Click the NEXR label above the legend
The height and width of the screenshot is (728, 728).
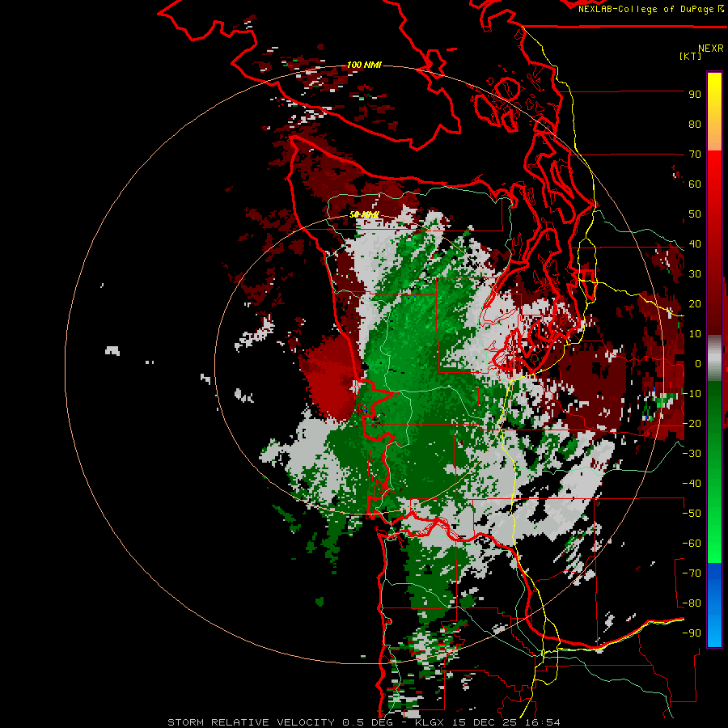click(x=711, y=49)
